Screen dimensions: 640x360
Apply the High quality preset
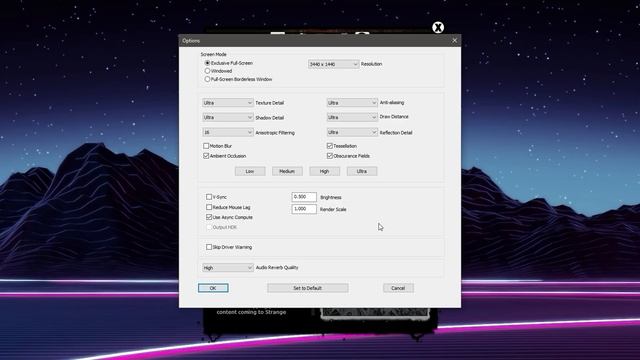tap(324, 171)
